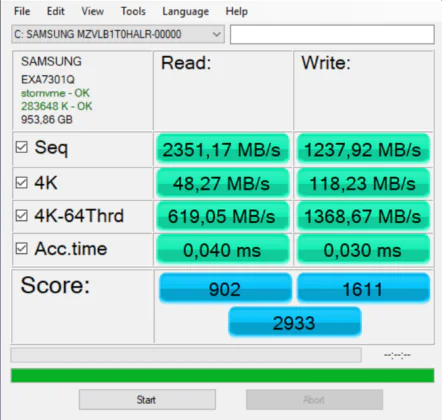Click the write score 1611 box
Viewport: 442px width, 420px height.
363,288
